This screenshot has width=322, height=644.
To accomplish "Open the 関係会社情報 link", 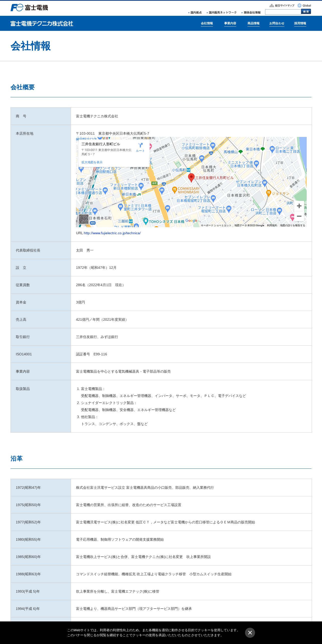I will (251, 13).
